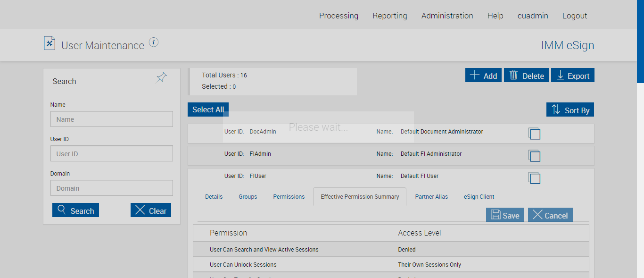Image resolution: width=644 pixels, height=278 pixels.
Task: Tick the FIAdmin row selection checkbox
Action: pos(535,156)
